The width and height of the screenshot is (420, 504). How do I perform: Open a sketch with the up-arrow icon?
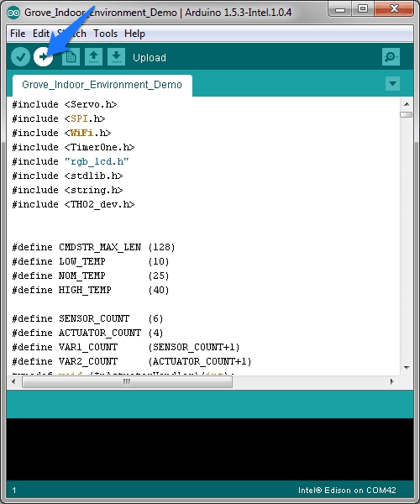[x=93, y=57]
